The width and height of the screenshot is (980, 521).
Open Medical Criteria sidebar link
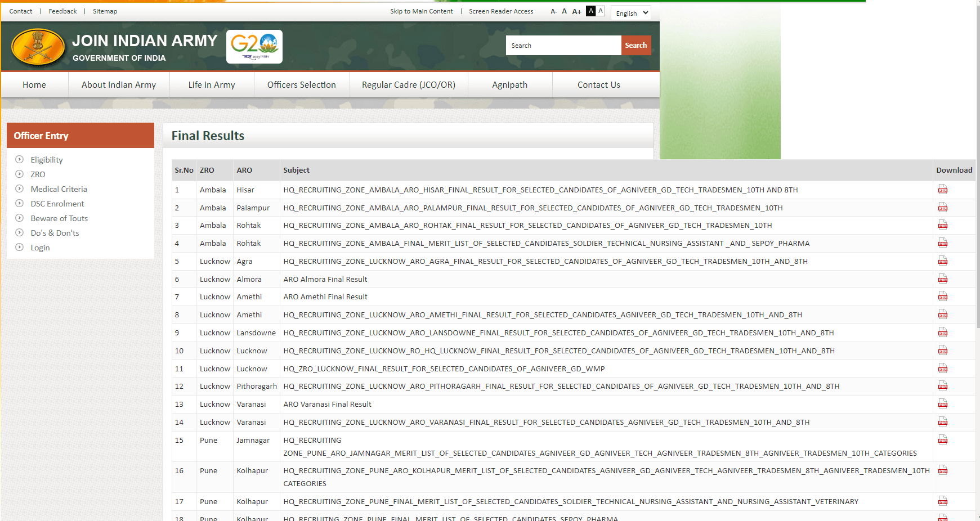point(59,189)
